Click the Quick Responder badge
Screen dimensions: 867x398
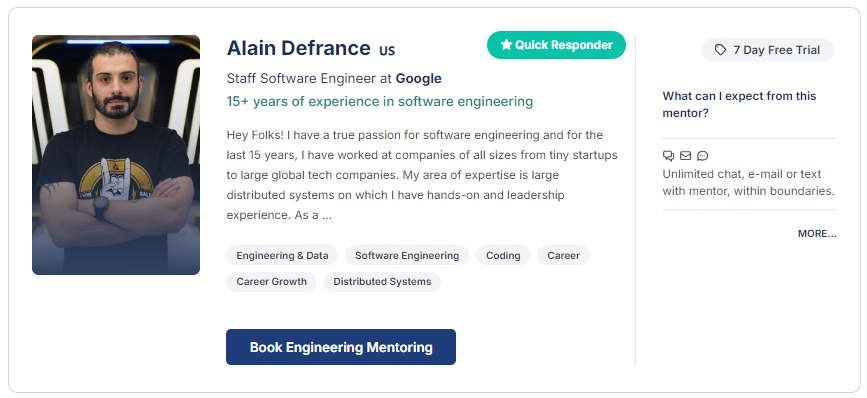pyautogui.click(x=556, y=45)
